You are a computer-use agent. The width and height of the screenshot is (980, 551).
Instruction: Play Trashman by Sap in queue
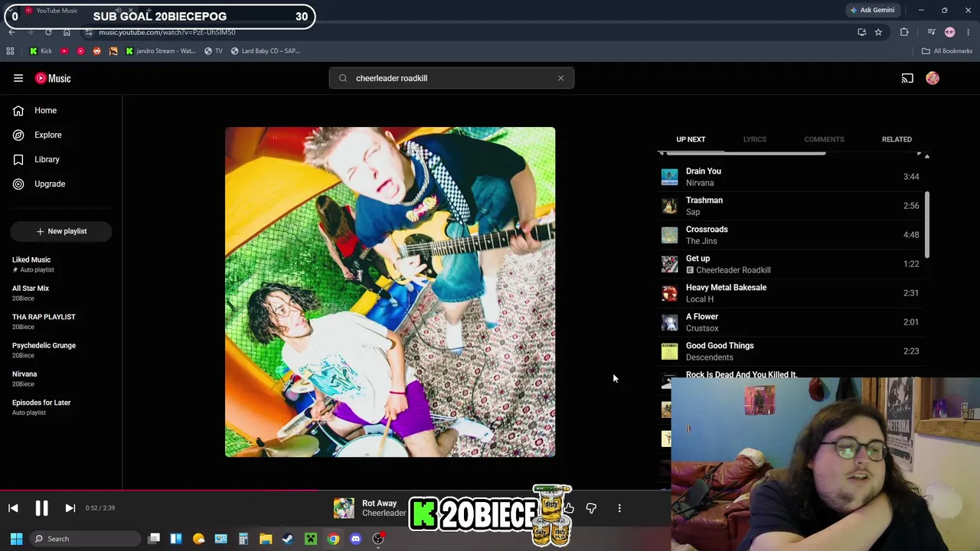point(791,206)
